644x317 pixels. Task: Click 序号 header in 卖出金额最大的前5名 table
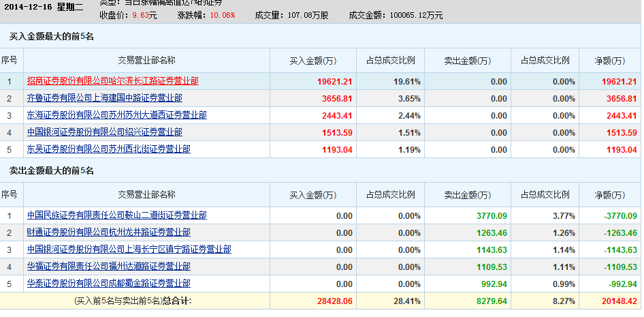point(9,194)
